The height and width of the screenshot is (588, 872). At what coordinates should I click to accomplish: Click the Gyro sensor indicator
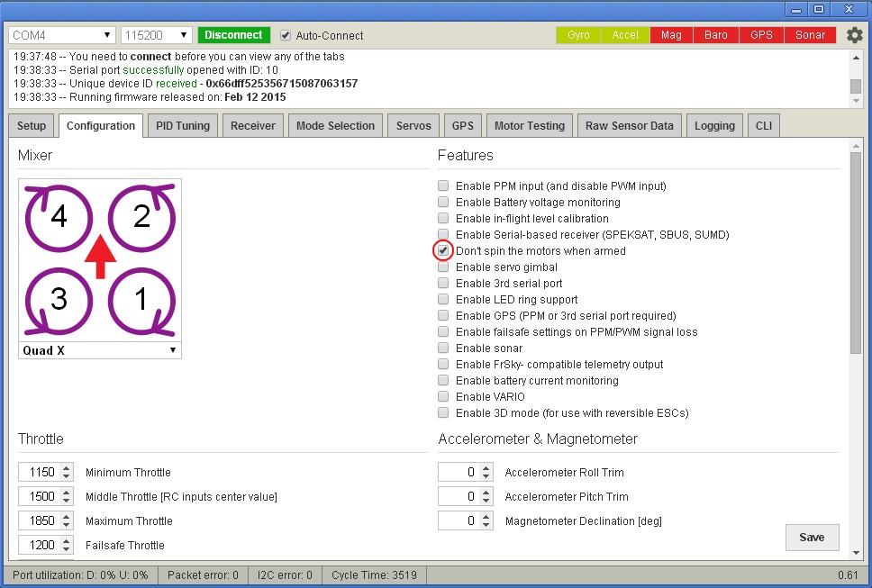(579, 35)
